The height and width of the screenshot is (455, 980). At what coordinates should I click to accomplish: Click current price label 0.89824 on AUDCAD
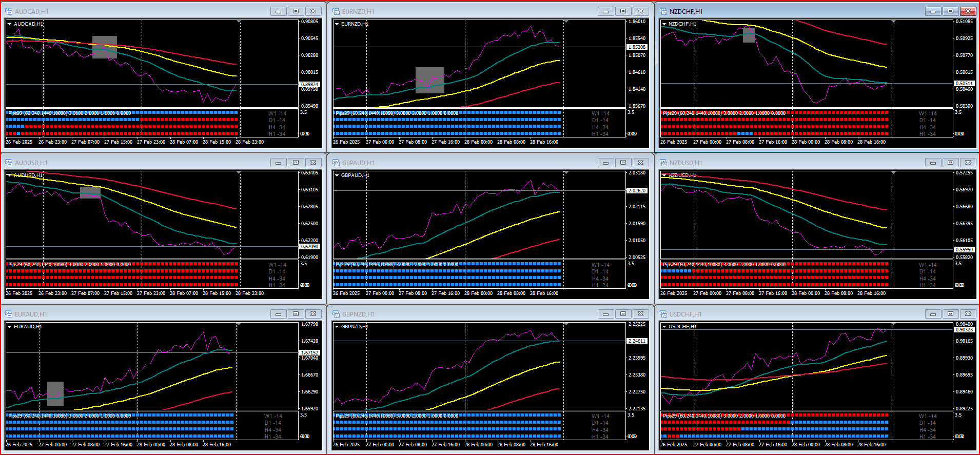coord(309,85)
